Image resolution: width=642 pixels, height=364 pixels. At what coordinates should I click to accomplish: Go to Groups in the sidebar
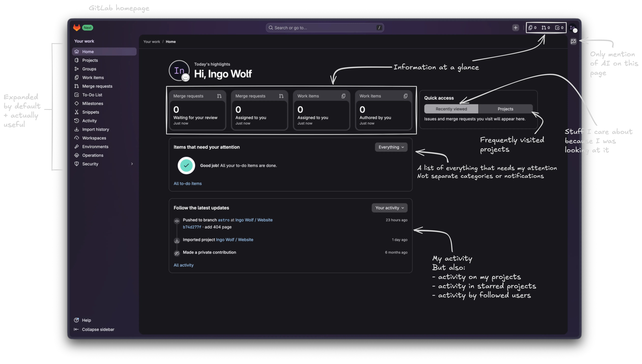click(104, 69)
